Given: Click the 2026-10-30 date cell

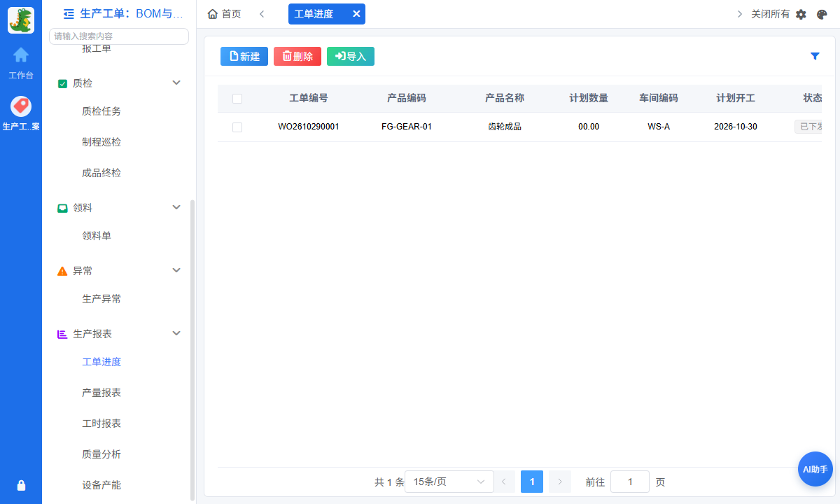Looking at the screenshot, I should pos(736,127).
